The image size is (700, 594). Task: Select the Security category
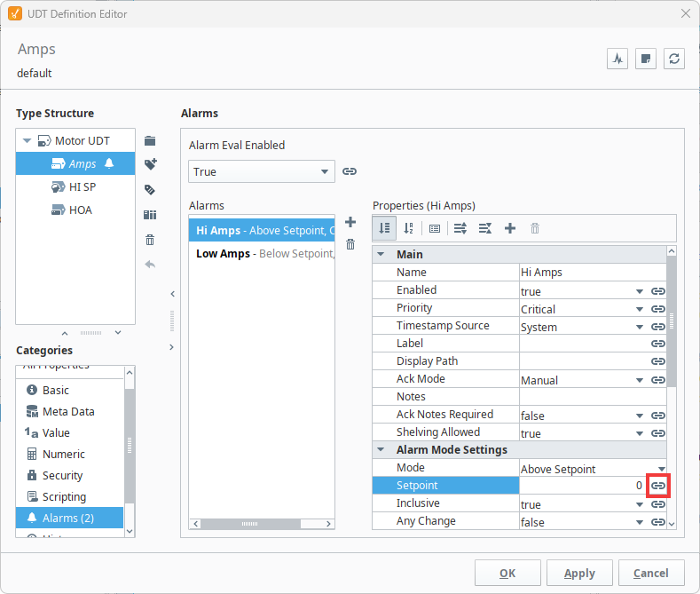[x=69, y=476]
